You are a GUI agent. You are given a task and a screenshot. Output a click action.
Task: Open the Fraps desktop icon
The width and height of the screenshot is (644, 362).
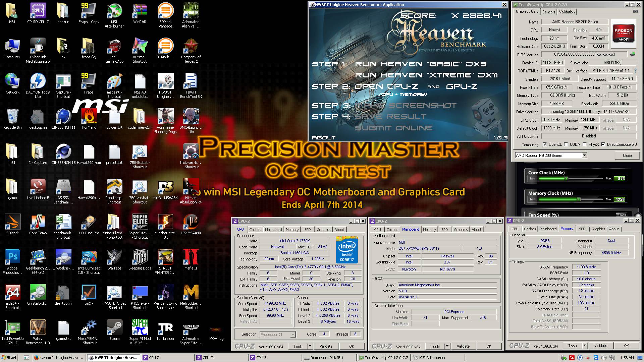tap(89, 84)
